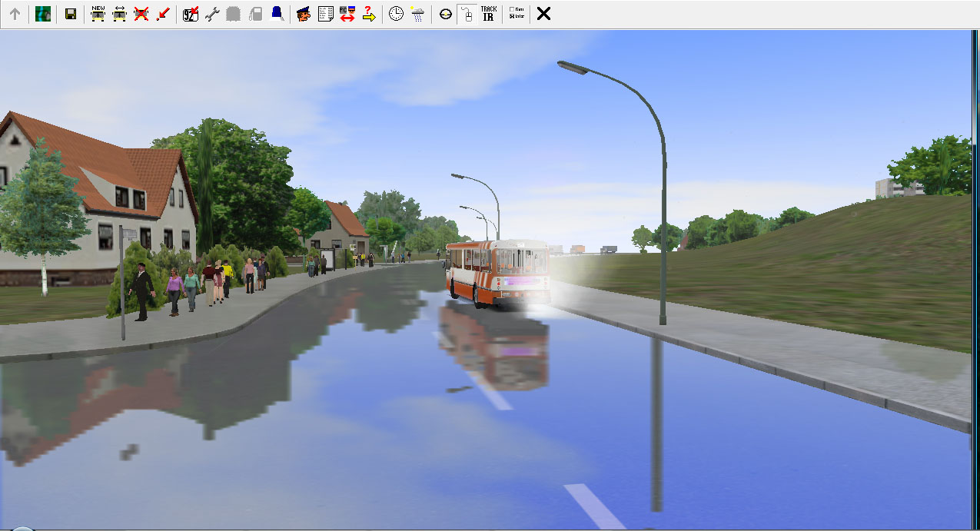
Task: Click the red arrow placement icon
Action: (x=162, y=14)
